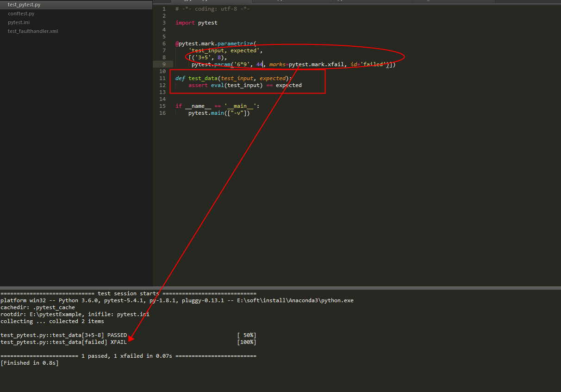Open test_pytest.py in the sidebar
Image resolution: width=561 pixels, height=392 pixels.
point(24,5)
